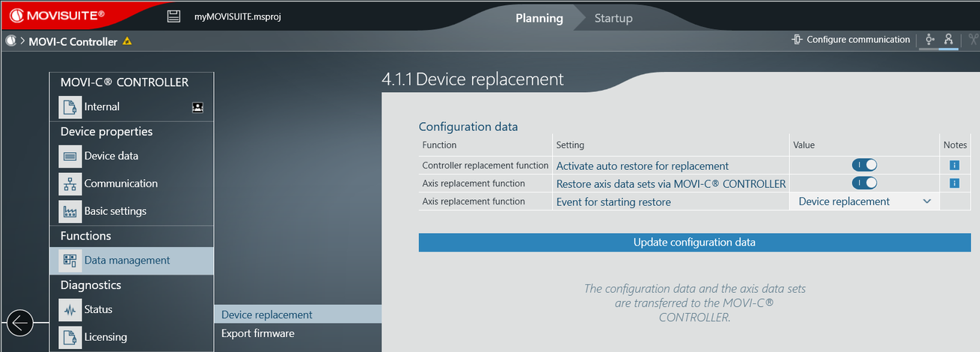This screenshot has width=980, height=352.
Task: Toggle Activate auto restore for replacement
Action: (x=864, y=166)
